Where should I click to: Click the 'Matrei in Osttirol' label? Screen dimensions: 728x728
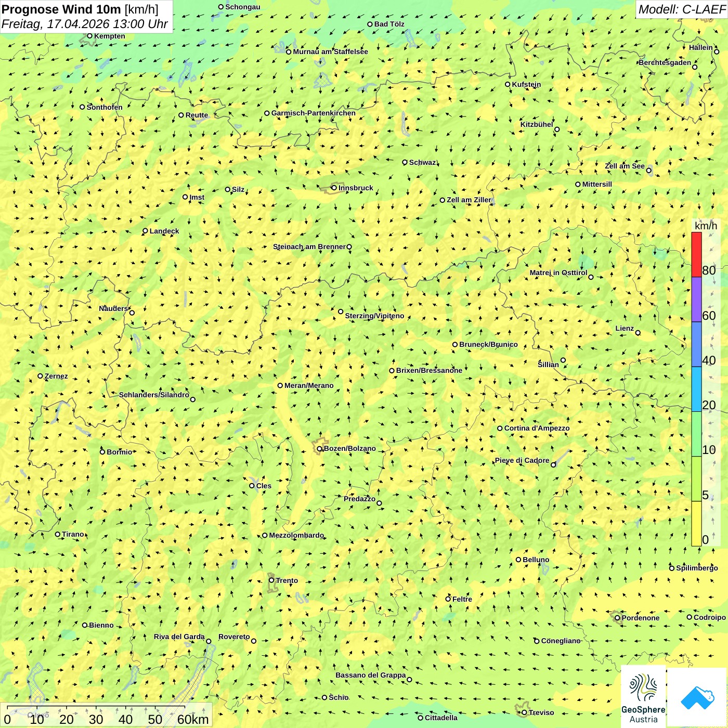558,272
